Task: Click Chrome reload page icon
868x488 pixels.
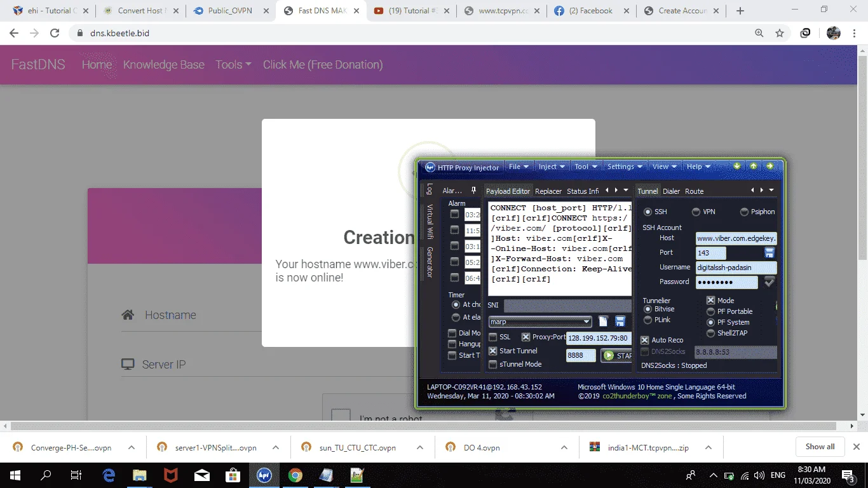Action: click(55, 33)
